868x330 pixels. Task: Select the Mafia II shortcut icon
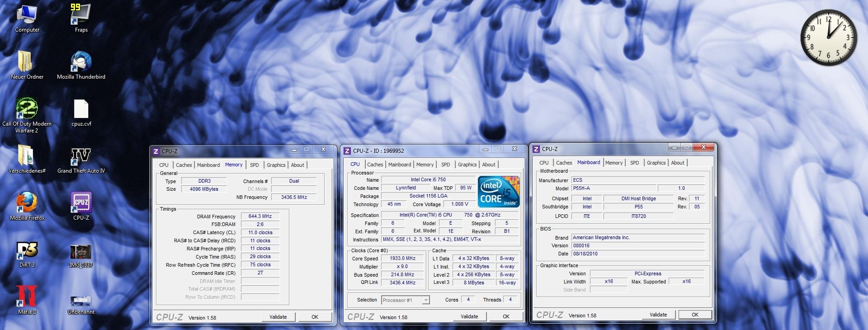pos(27,300)
